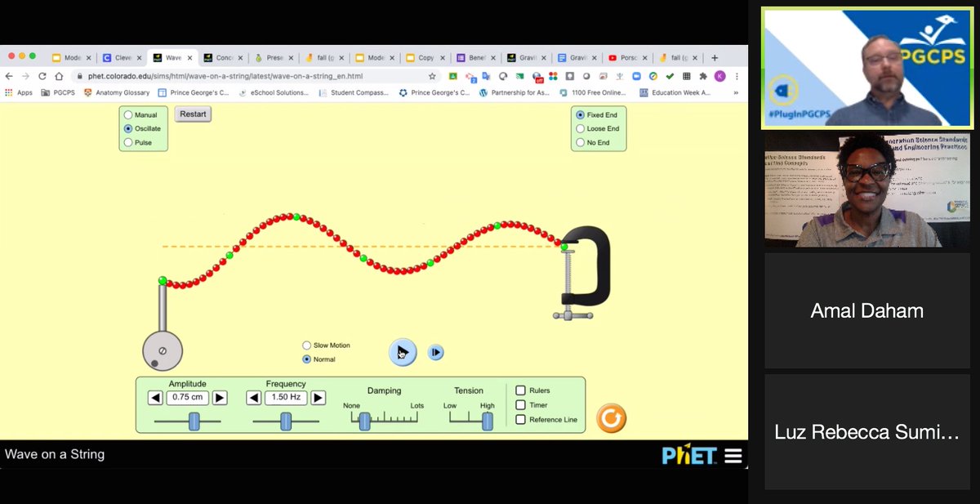Bookmark this page with the star icon

pyautogui.click(x=432, y=76)
